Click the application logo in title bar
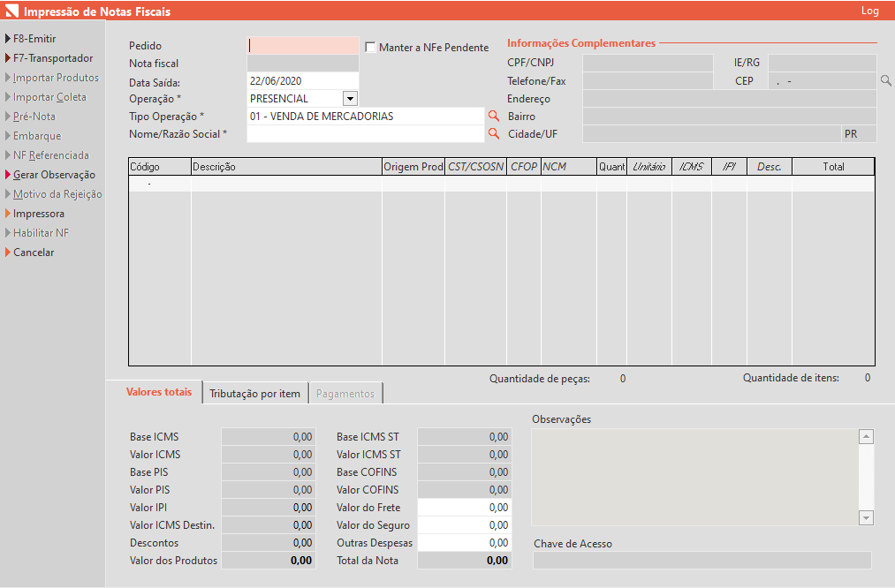The height and width of the screenshot is (588, 895). (x=11, y=11)
